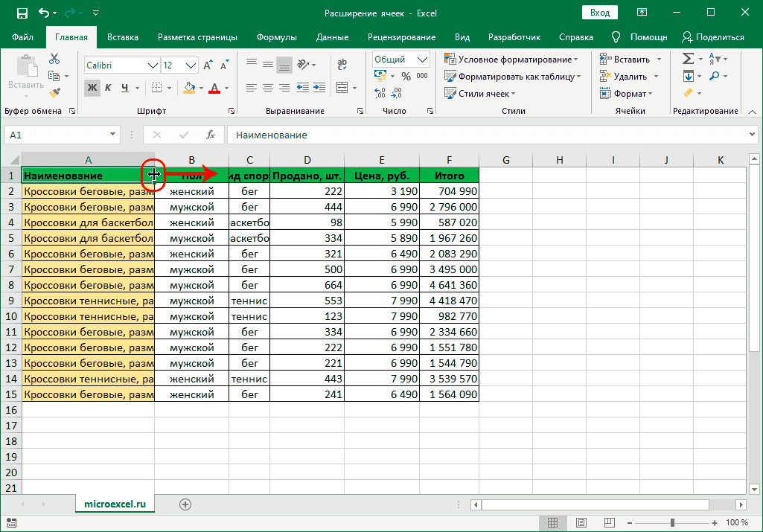Add a new sheet with plus icon
This screenshot has width=763, height=532.
[x=185, y=504]
